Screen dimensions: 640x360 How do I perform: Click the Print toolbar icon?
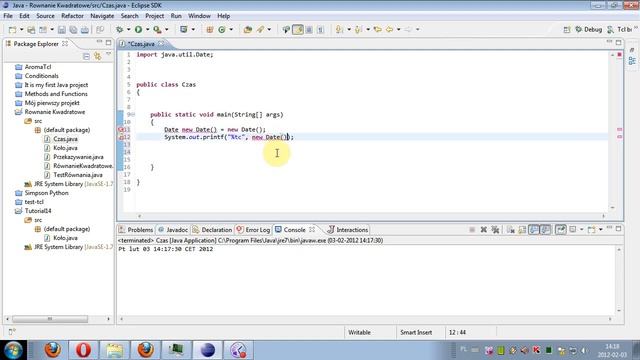[x=84, y=29]
